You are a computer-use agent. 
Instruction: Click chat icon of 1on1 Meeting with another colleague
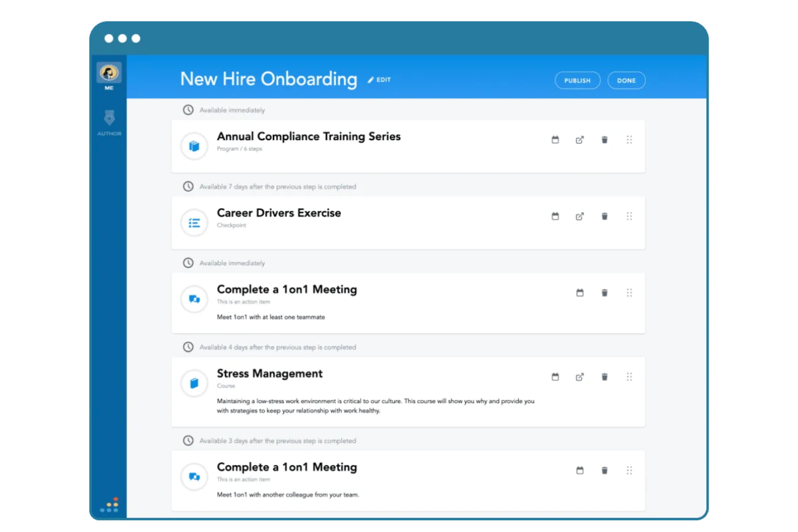tap(194, 477)
